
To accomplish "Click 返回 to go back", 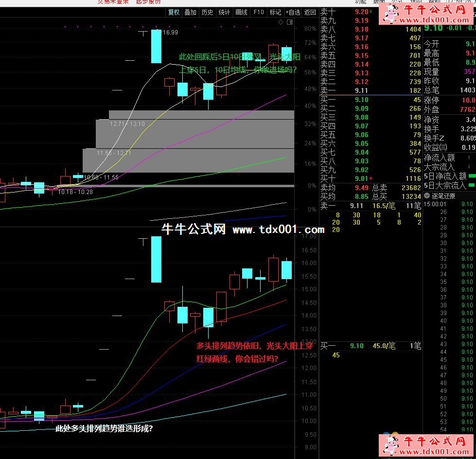I will (310, 12).
